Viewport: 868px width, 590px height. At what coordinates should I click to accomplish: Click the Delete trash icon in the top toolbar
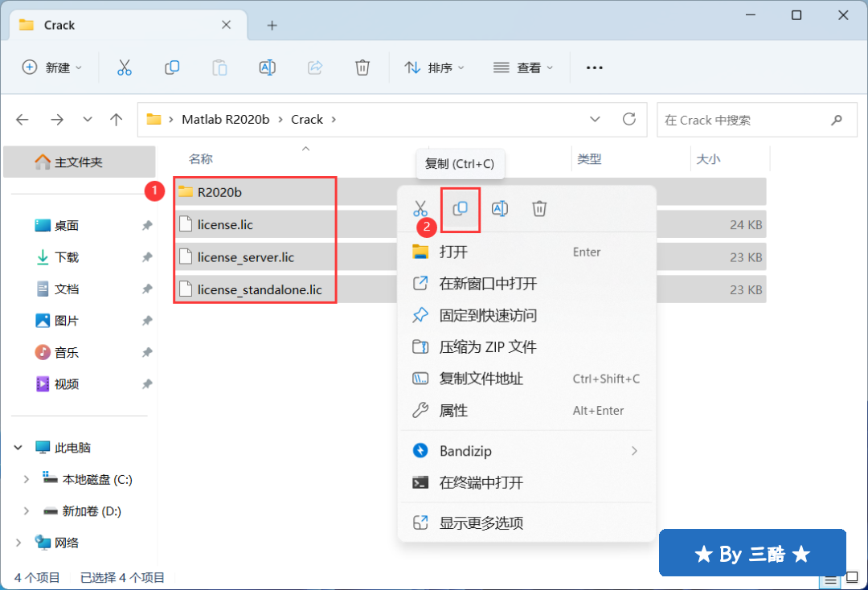pos(362,68)
